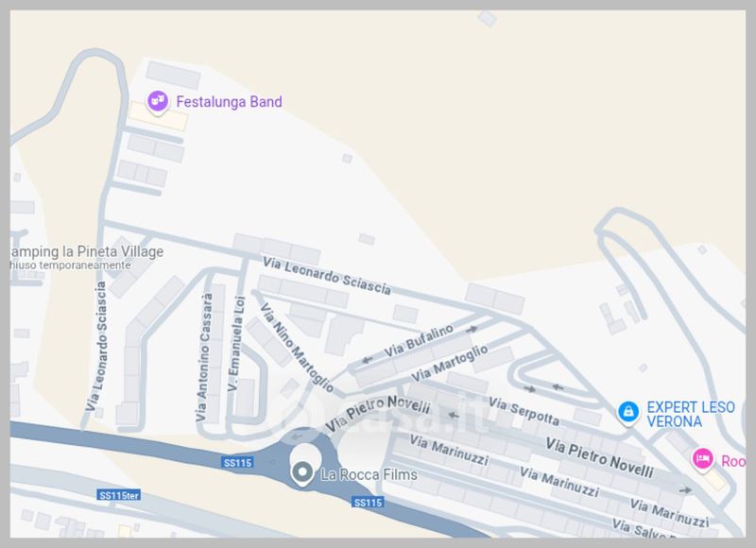The height and width of the screenshot is (548, 756).
Task: Open the Festalunga Band place label
Action: (229, 102)
